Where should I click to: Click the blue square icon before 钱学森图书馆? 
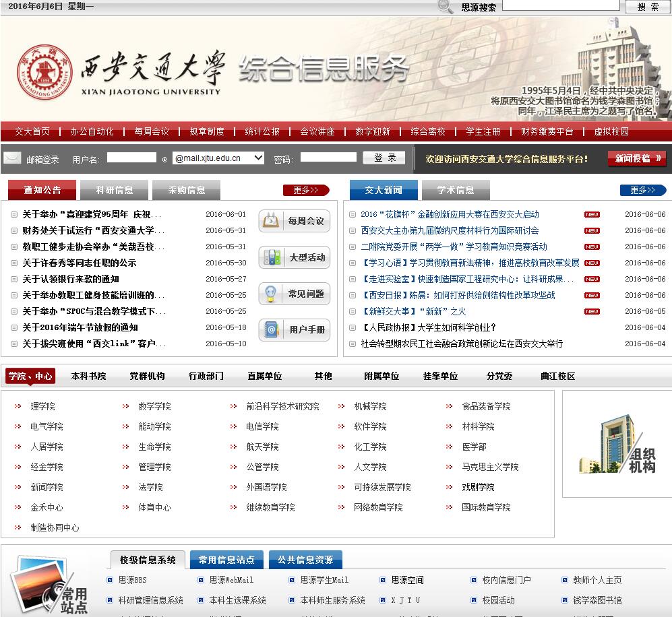(x=565, y=600)
